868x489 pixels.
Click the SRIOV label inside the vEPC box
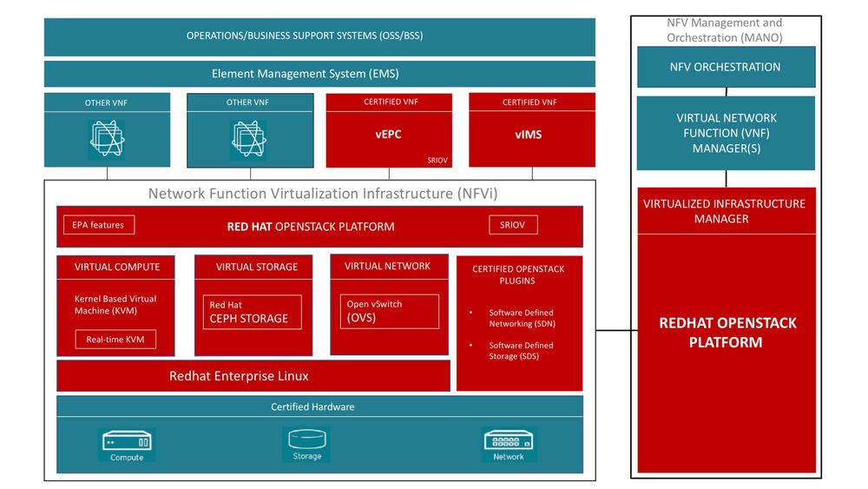point(437,160)
